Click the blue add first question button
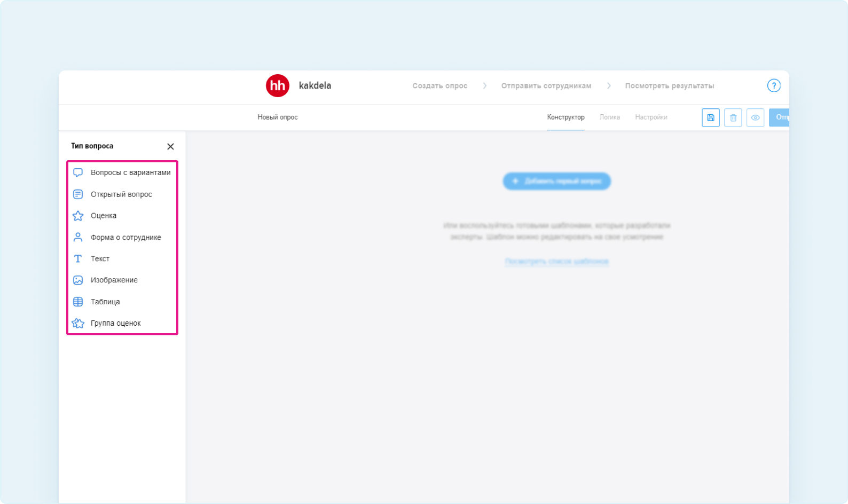This screenshot has width=848, height=504. (557, 181)
